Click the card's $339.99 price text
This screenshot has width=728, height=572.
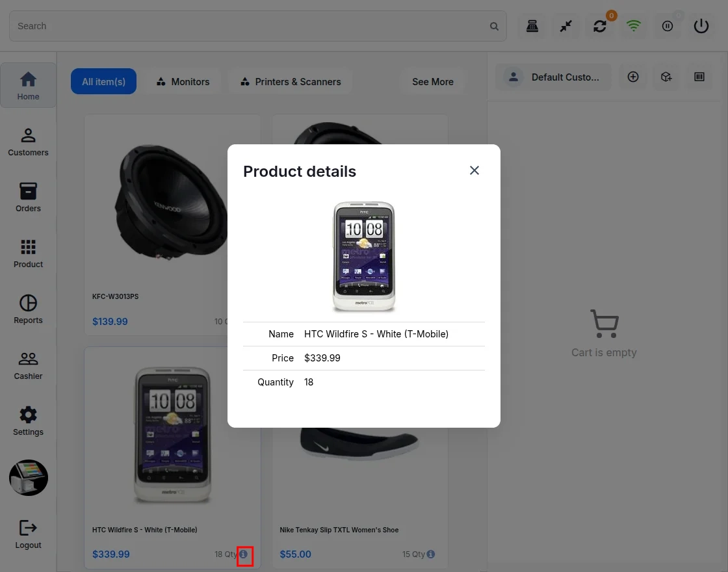click(111, 554)
